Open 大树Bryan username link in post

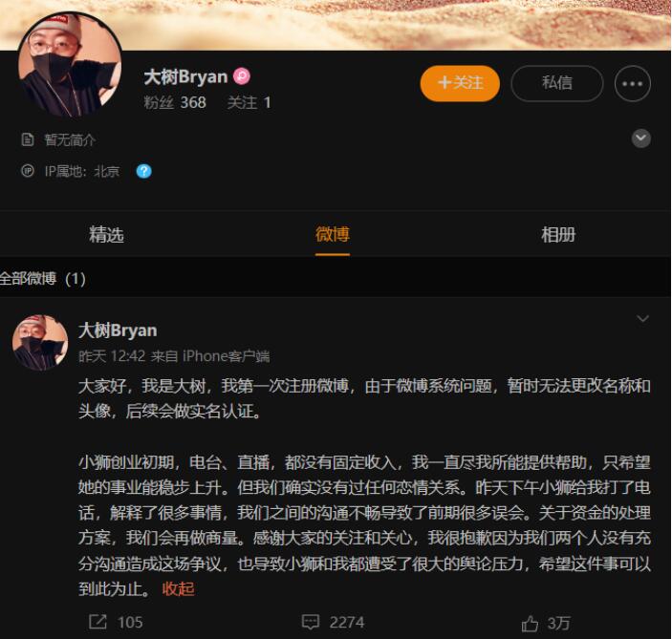118,330
